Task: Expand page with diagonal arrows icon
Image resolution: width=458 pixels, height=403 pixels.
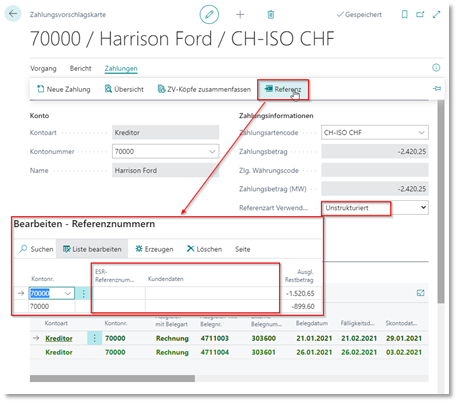Action: pos(436,14)
